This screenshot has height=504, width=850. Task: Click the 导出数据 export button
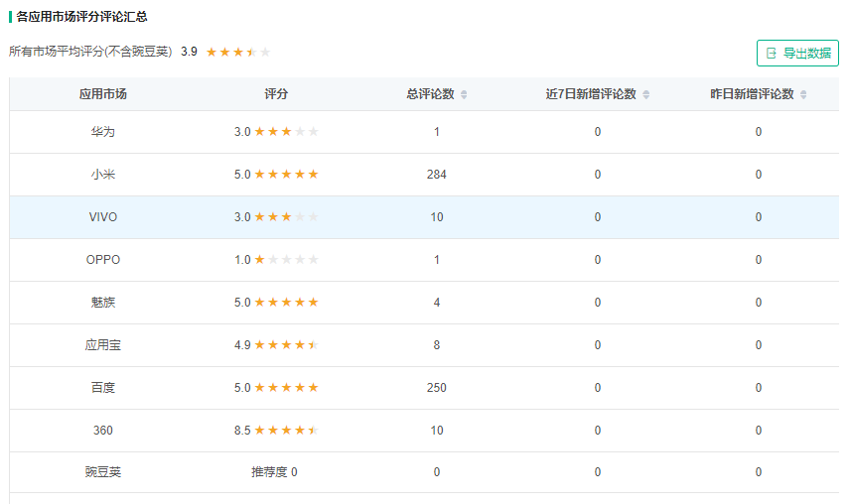[x=797, y=53]
